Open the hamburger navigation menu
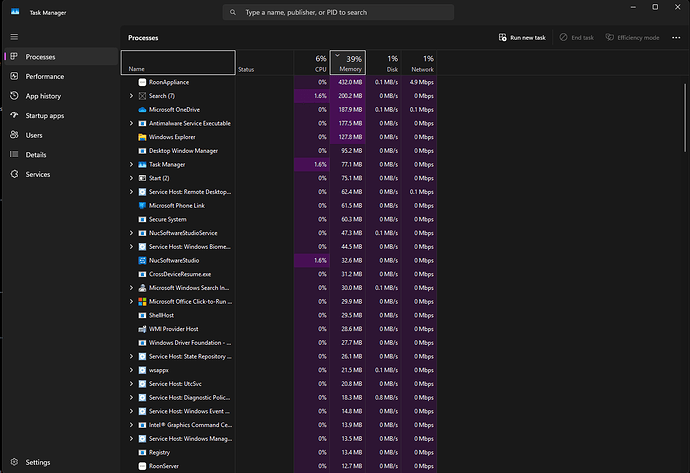Image resolution: width=690 pixels, height=473 pixels. point(14,37)
